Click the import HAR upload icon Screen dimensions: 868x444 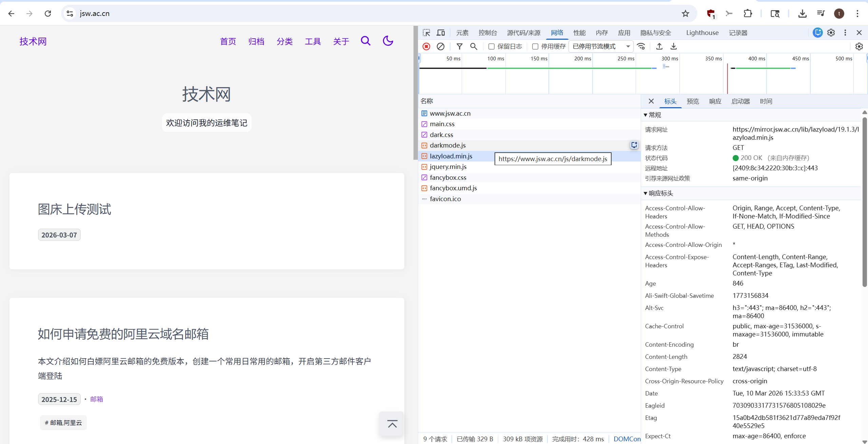[659, 46]
